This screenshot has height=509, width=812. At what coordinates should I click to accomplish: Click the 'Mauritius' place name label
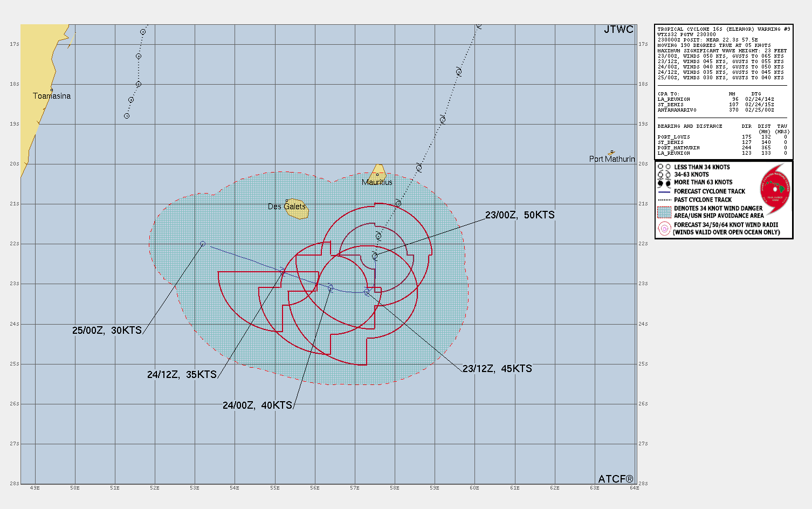tap(377, 182)
